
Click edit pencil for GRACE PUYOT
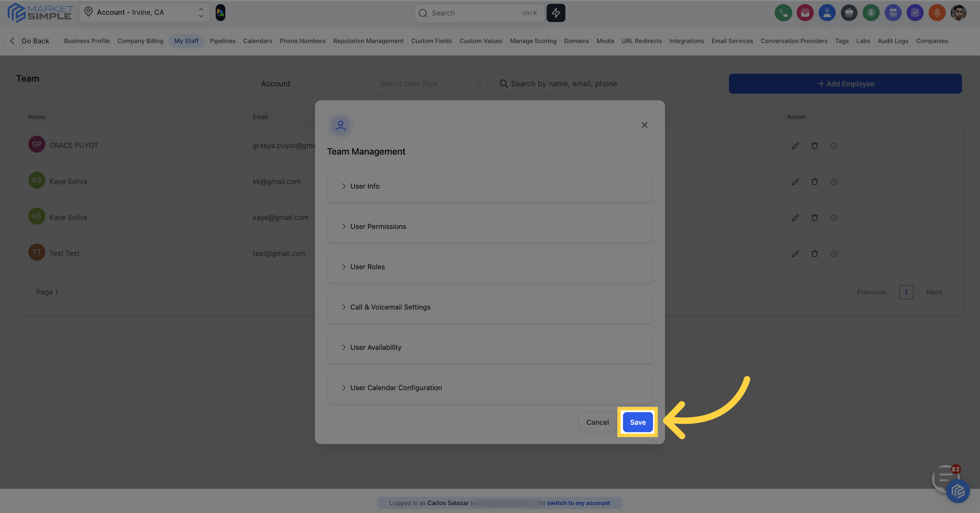[x=795, y=146]
